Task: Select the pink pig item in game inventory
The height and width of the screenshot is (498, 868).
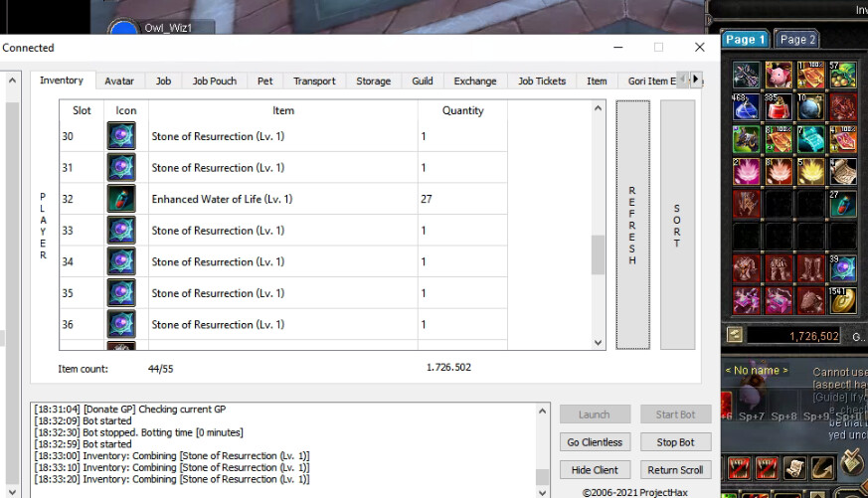Action: [779, 76]
